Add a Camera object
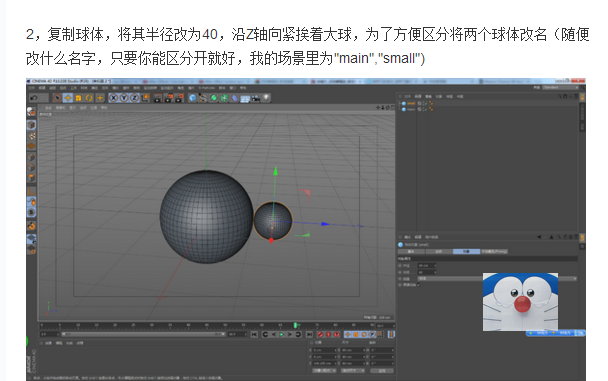Image resolution: width=608 pixels, height=381 pixels. [256, 98]
